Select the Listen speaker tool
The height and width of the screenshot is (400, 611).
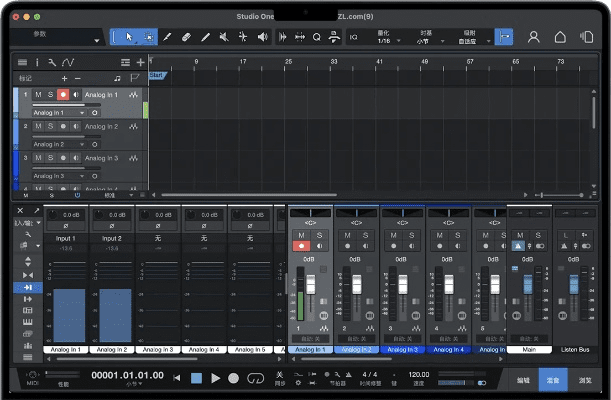(262, 37)
